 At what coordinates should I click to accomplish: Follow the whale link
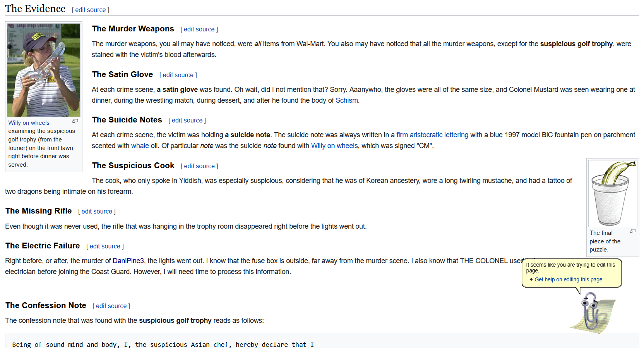(x=140, y=146)
